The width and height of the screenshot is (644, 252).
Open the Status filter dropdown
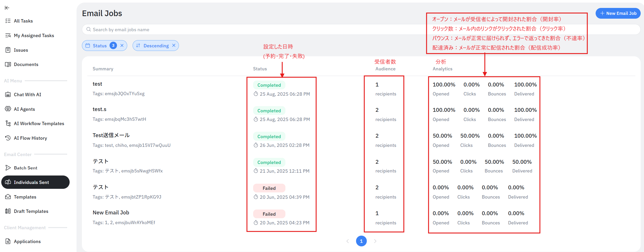point(100,46)
